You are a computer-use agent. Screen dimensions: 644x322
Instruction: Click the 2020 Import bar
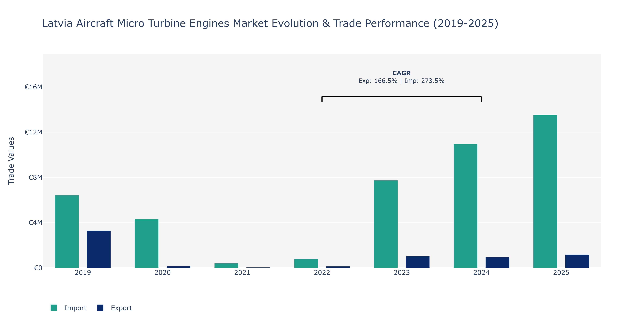click(x=147, y=244)
